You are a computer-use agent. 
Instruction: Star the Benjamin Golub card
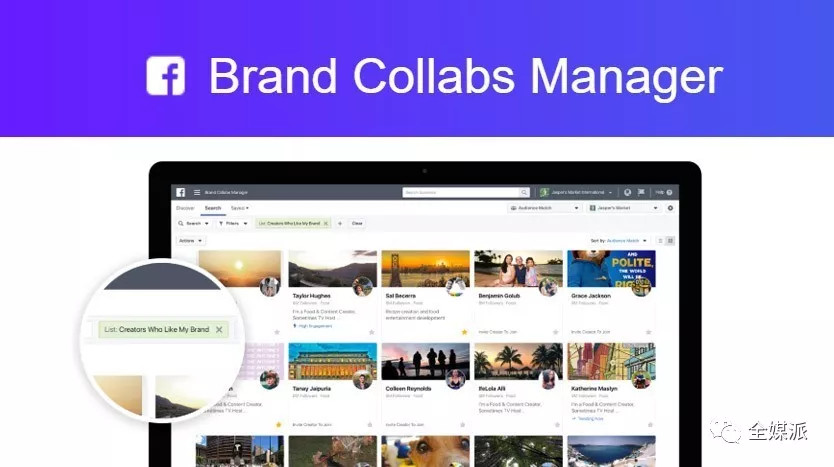pos(556,332)
